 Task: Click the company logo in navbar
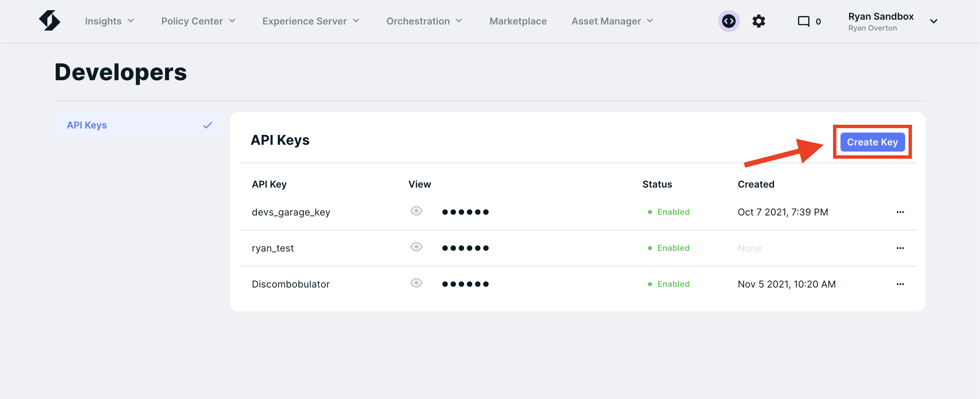click(49, 21)
